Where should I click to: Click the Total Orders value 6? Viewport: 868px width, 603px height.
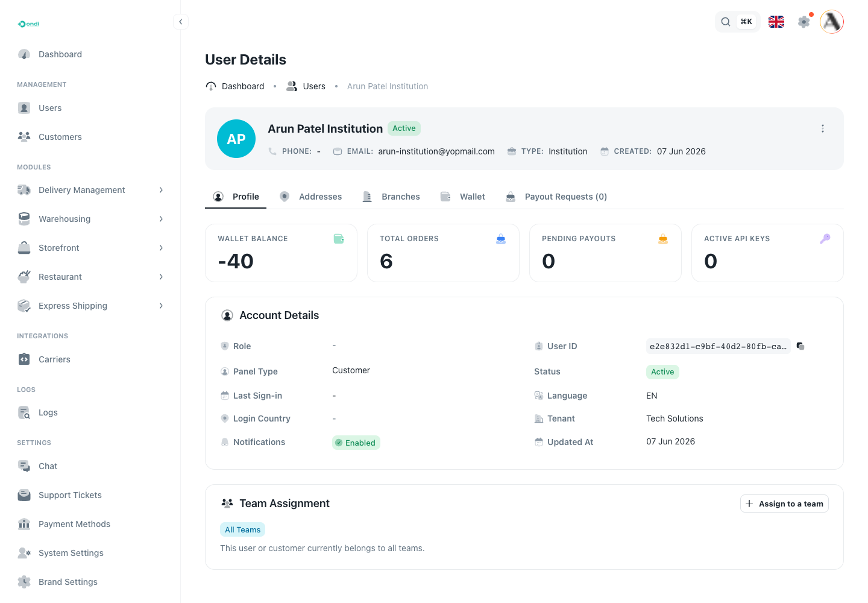[386, 261]
